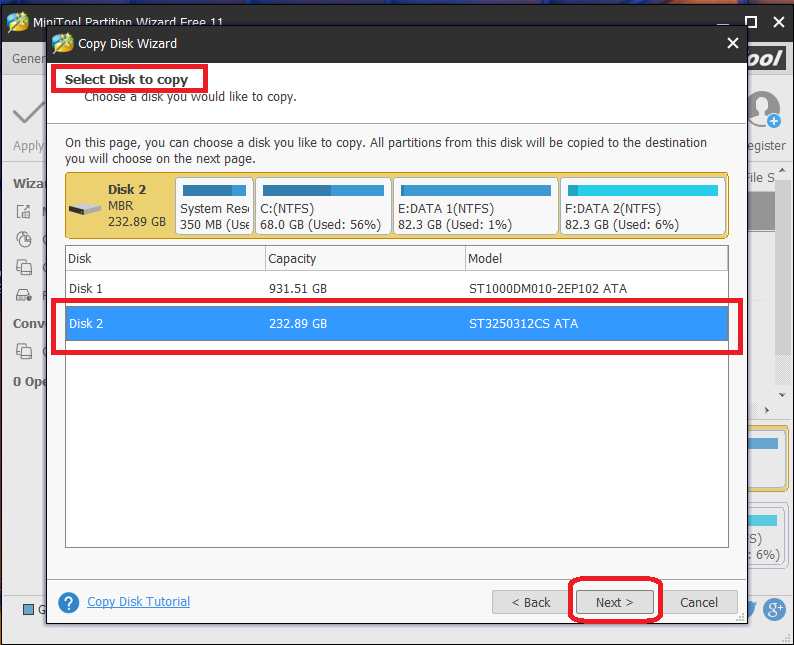794x645 pixels.
Task: Open the Copy Disk Tutorial link
Action: 139,601
